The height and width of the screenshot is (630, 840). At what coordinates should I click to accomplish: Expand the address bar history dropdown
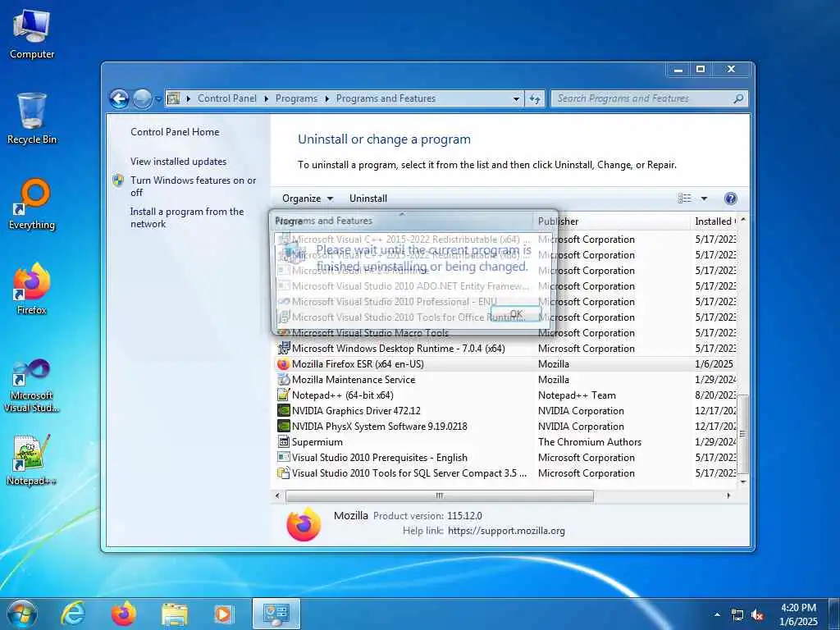[516, 99]
